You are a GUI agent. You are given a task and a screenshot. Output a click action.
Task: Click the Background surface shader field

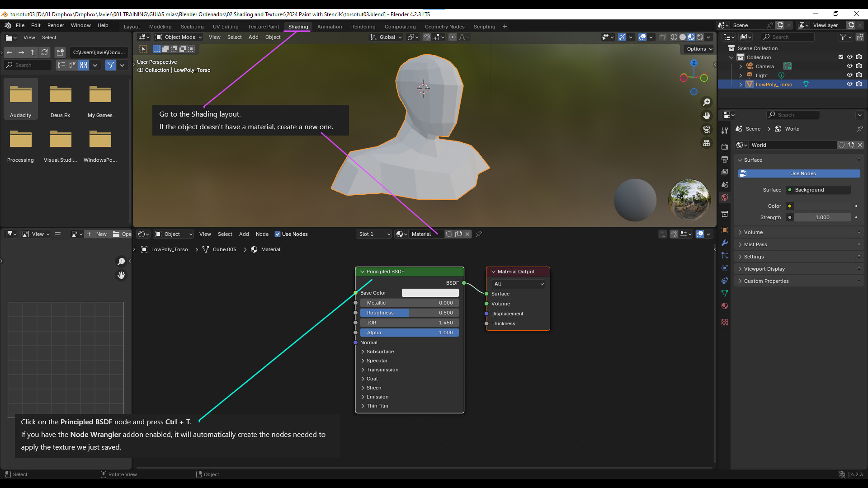pos(818,190)
